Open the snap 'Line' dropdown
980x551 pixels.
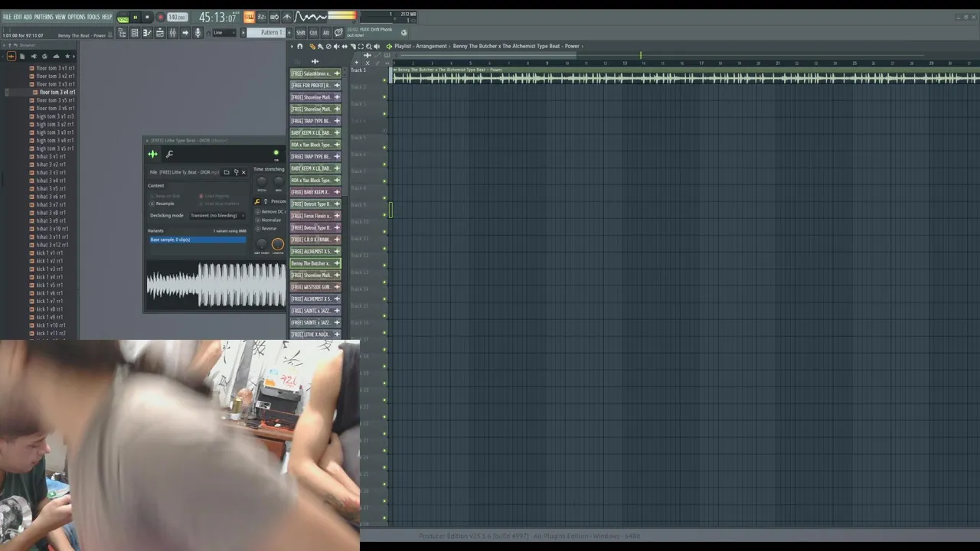coord(224,33)
